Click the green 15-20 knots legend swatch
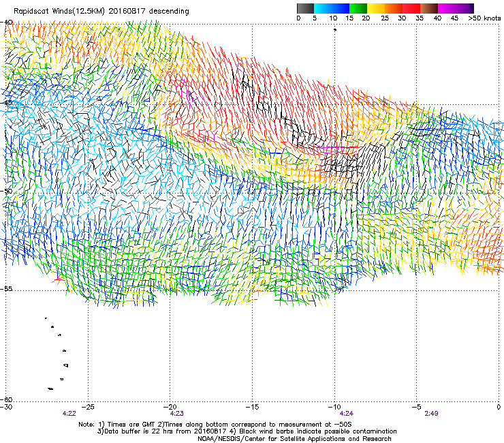 (358, 8)
